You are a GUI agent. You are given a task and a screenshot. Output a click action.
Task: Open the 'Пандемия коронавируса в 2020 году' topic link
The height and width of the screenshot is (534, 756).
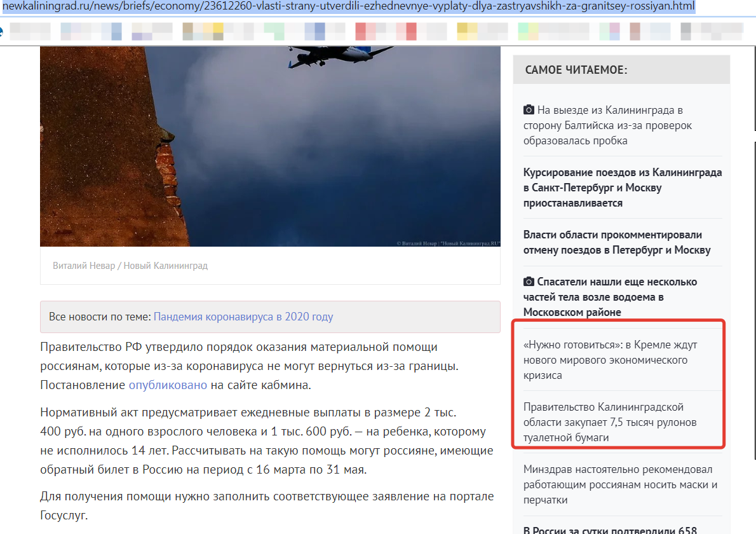pyautogui.click(x=243, y=317)
